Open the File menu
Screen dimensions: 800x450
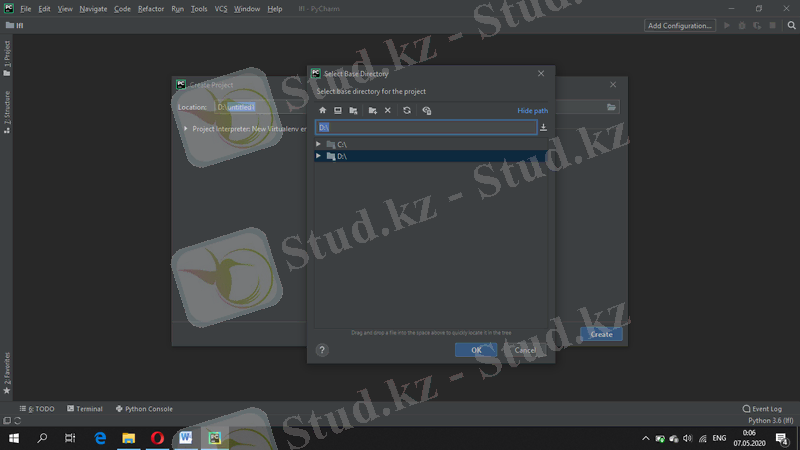pyautogui.click(x=26, y=9)
